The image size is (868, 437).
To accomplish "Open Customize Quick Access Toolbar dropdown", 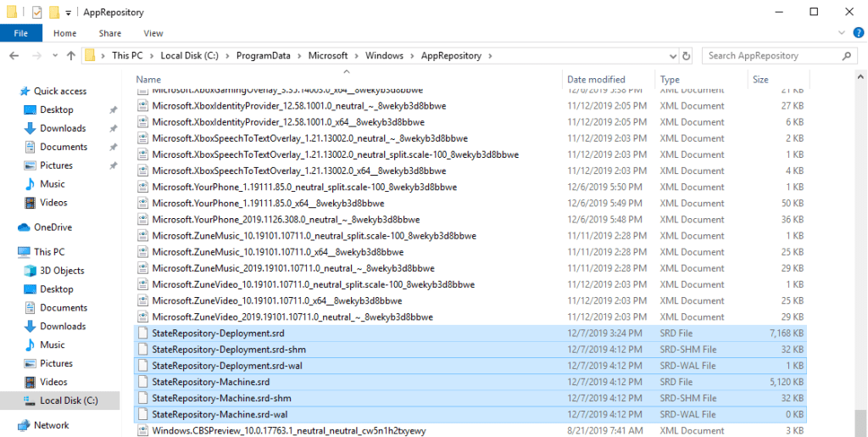I will (68, 13).
